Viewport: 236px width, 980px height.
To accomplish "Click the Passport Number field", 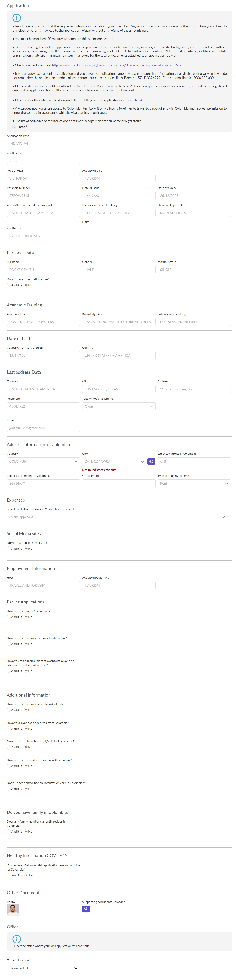I will (43, 196).
